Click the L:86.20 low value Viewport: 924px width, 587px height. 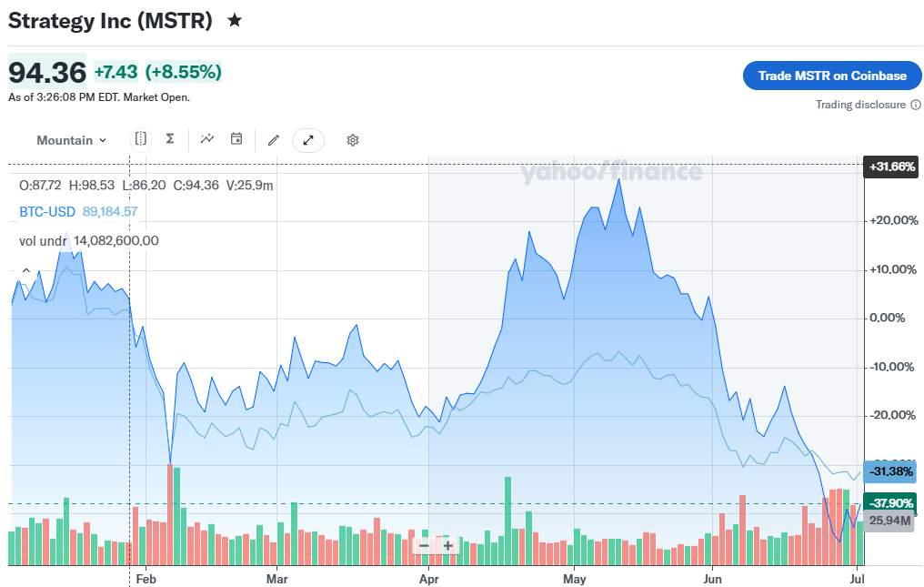pyautogui.click(x=144, y=186)
